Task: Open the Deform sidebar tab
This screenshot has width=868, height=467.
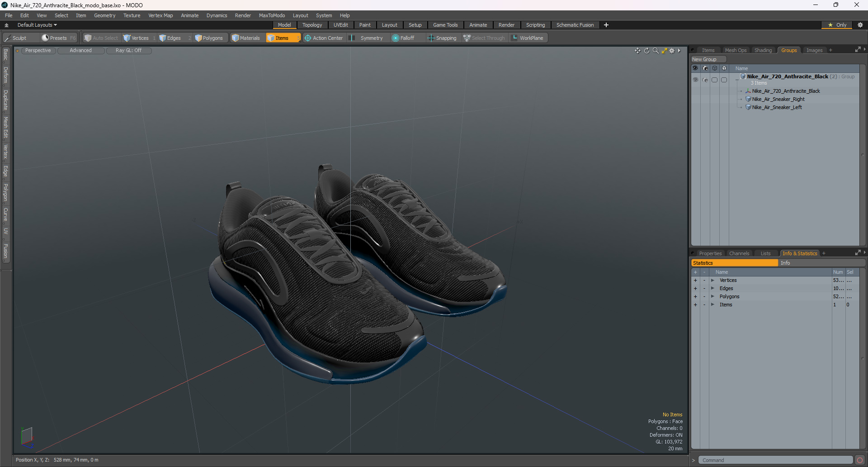Action: point(5,75)
